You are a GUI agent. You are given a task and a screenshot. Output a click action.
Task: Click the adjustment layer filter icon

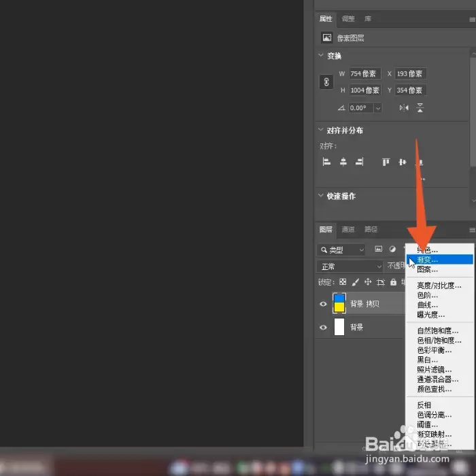392,250
